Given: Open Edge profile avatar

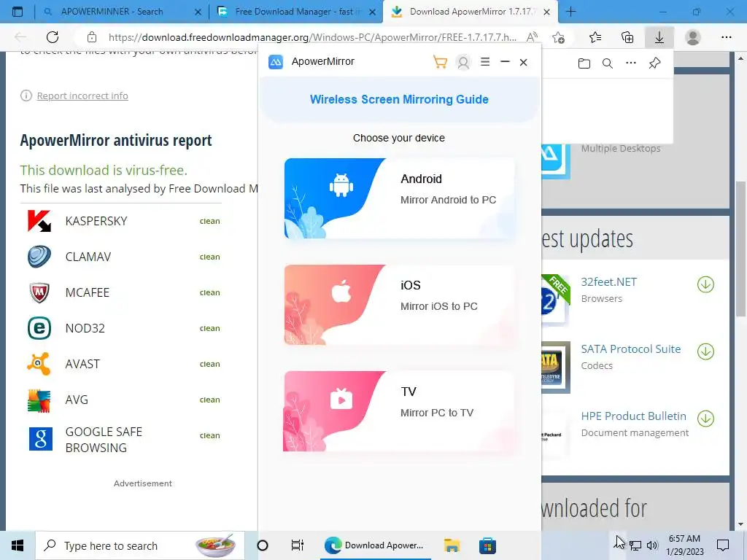Looking at the screenshot, I should pos(693,37).
